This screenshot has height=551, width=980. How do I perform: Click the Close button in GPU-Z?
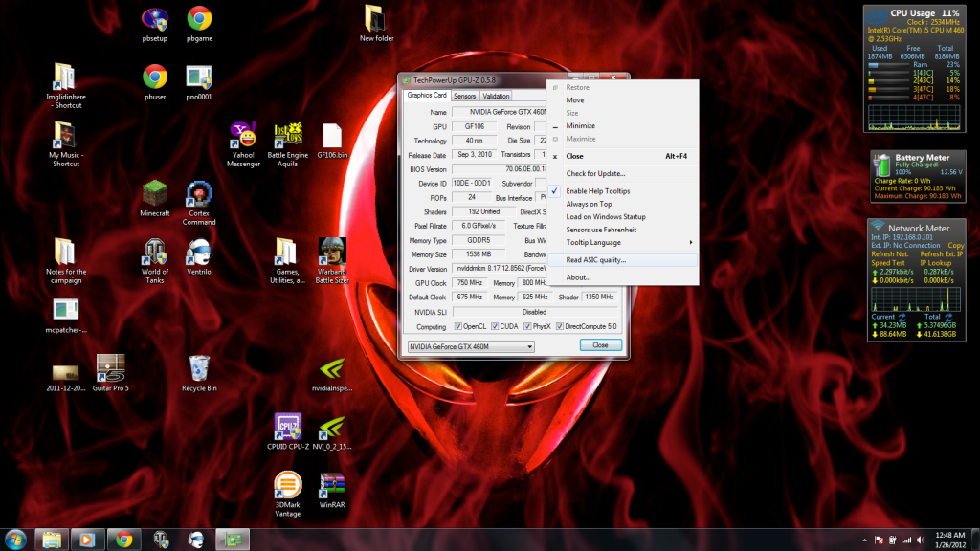click(601, 345)
